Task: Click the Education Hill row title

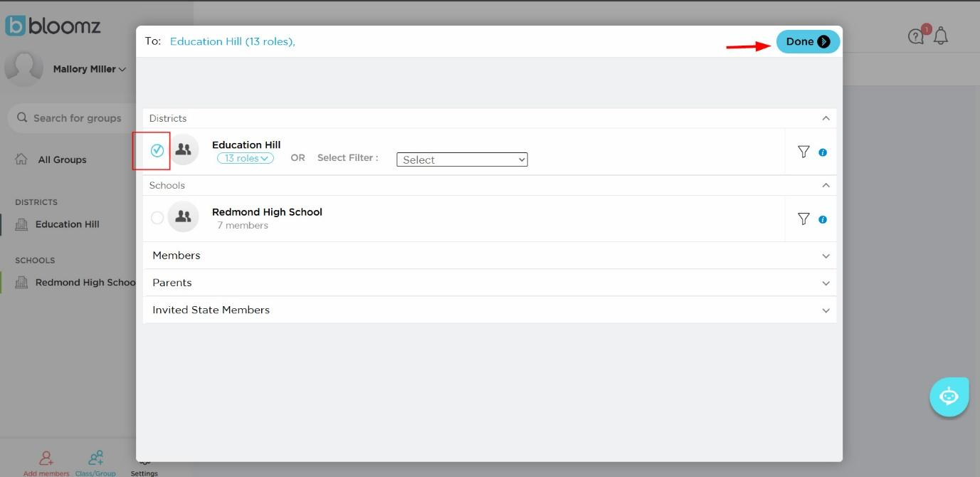Action: [246, 145]
